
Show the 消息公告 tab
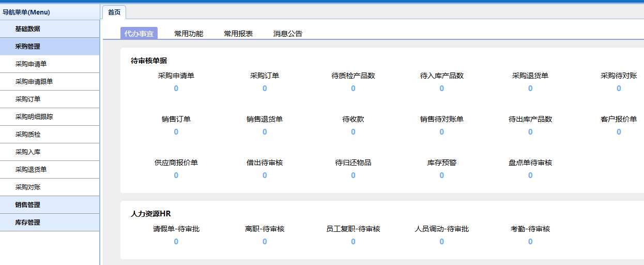point(288,34)
